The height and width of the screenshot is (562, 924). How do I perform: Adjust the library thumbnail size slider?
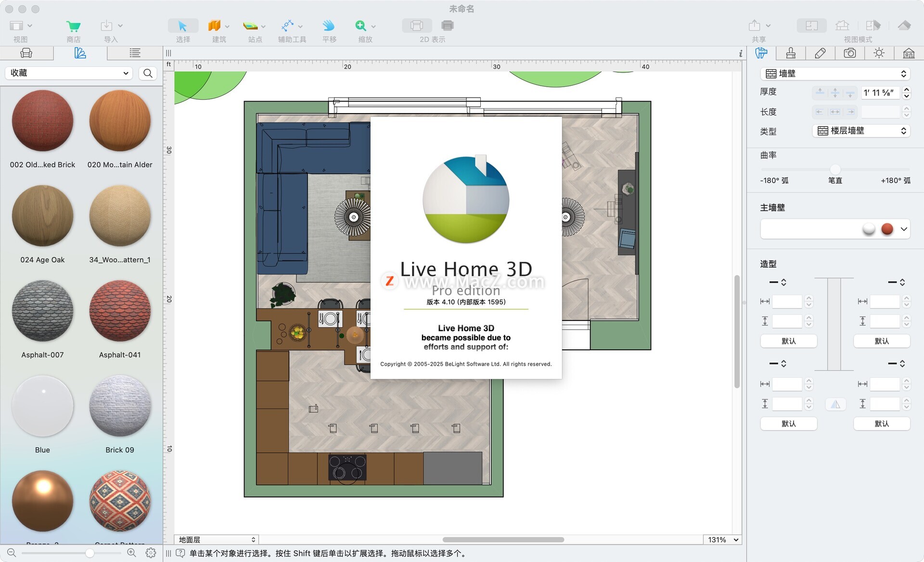(90, 553)
